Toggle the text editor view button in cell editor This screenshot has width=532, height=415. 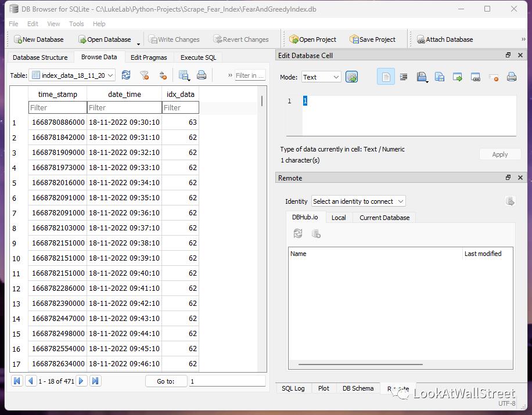pos(386,77)
